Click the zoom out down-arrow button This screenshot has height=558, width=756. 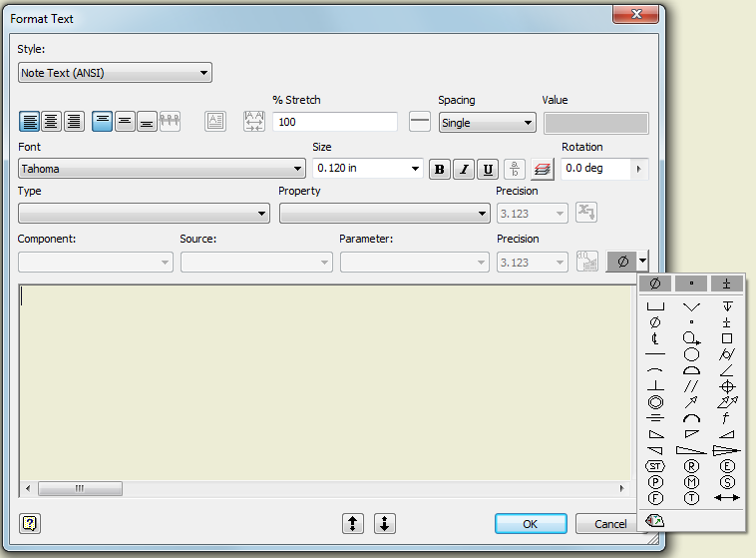[385, 523]
